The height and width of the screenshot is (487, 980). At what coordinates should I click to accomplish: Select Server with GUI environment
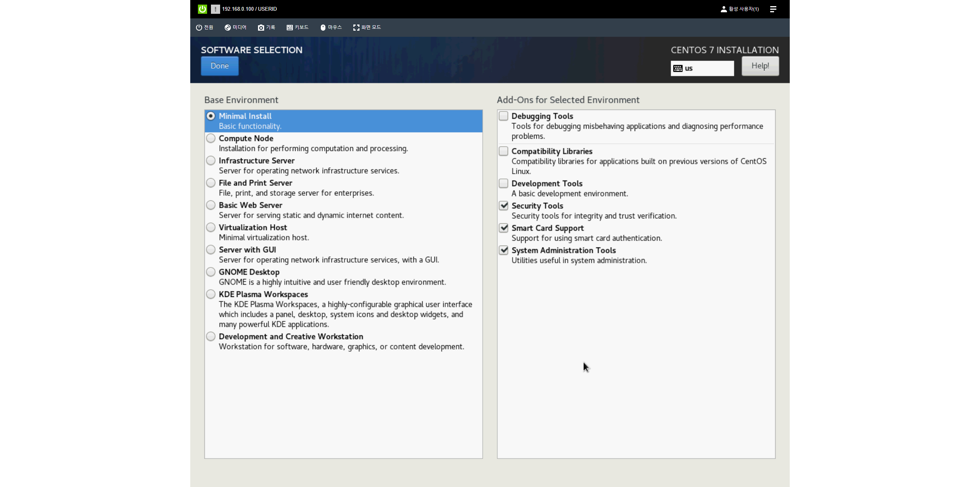coord(211,249)
